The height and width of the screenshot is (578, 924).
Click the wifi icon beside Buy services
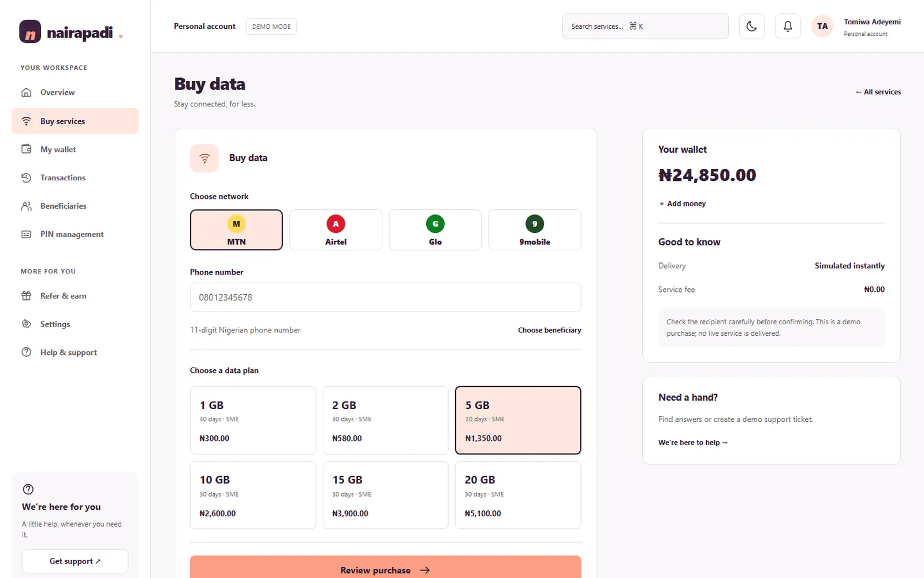click(x=26, y=121)
